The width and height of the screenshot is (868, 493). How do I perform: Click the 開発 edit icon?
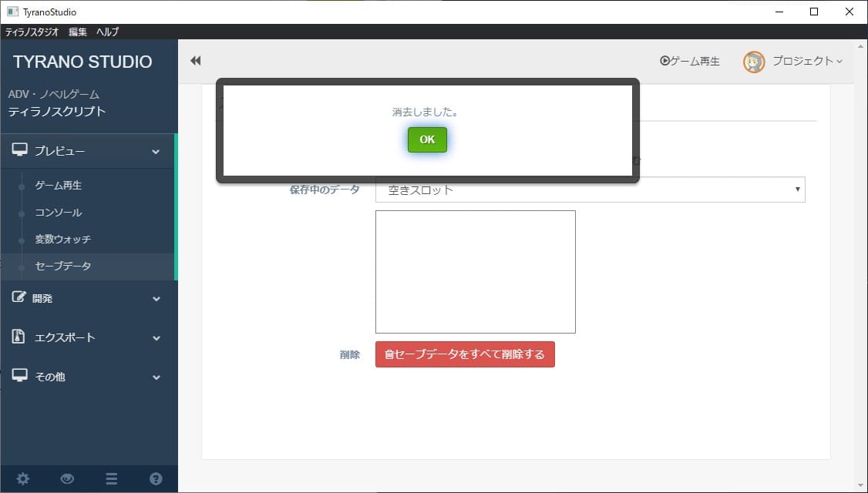(19, 297)
